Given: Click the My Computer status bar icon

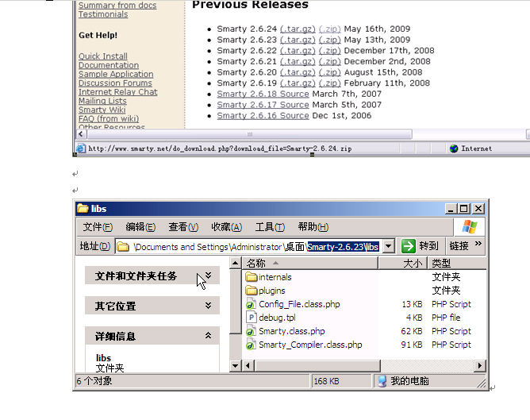Looking at the screenshot, I should point(382,381).
